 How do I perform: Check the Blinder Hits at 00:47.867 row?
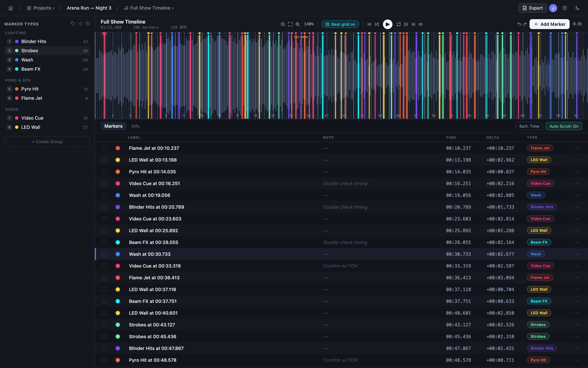tap(104, 348)
